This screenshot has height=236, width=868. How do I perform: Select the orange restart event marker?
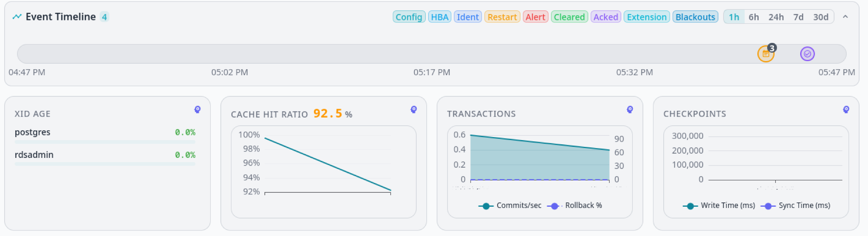pyautogui.click(x=765, y=54)
